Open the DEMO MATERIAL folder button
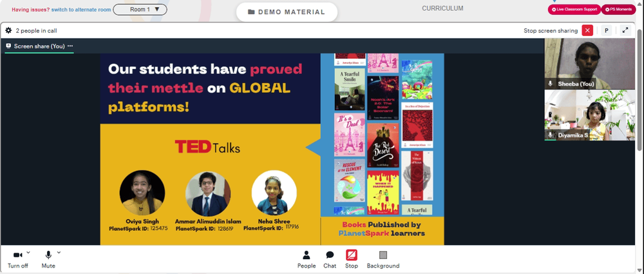Screen dimensions: 644x274 [x=287, y=12]
